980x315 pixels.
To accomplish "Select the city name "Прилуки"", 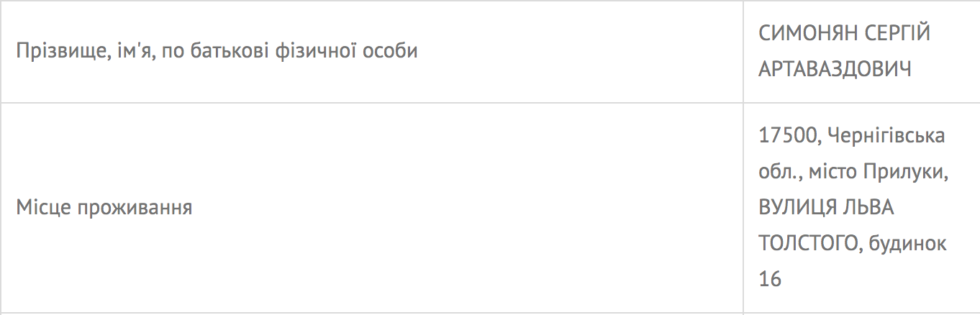I will (909, 172).
